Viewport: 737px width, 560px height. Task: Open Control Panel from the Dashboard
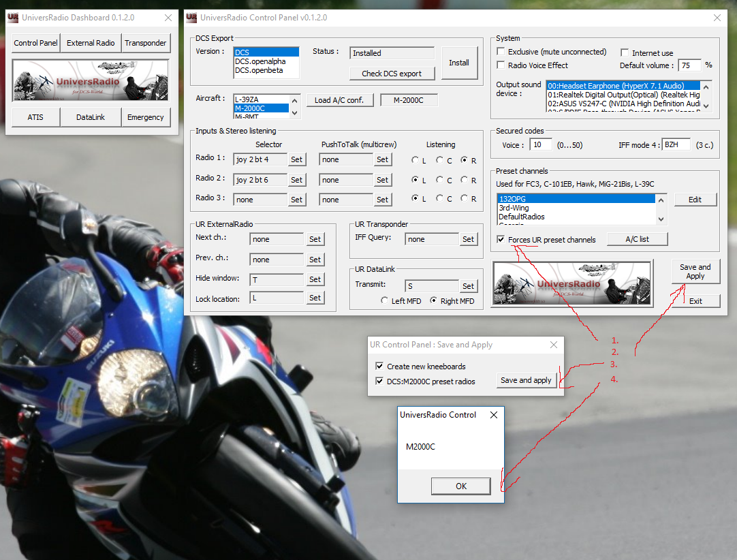tap(35, 43)
